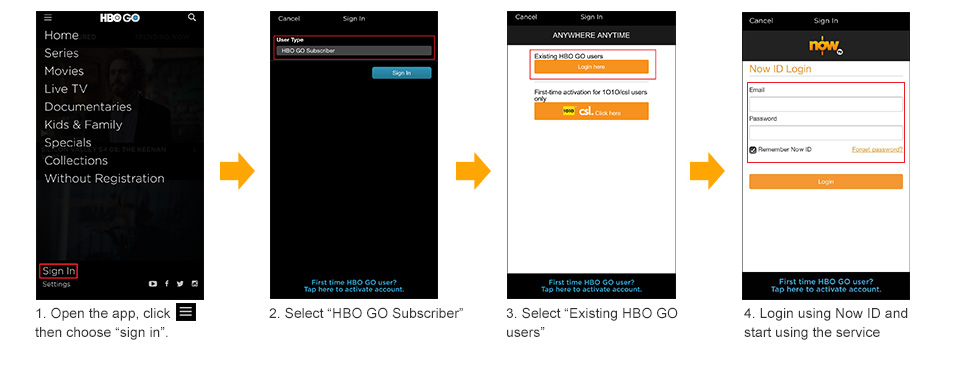Open the YouTube social icon

(153, 284)
